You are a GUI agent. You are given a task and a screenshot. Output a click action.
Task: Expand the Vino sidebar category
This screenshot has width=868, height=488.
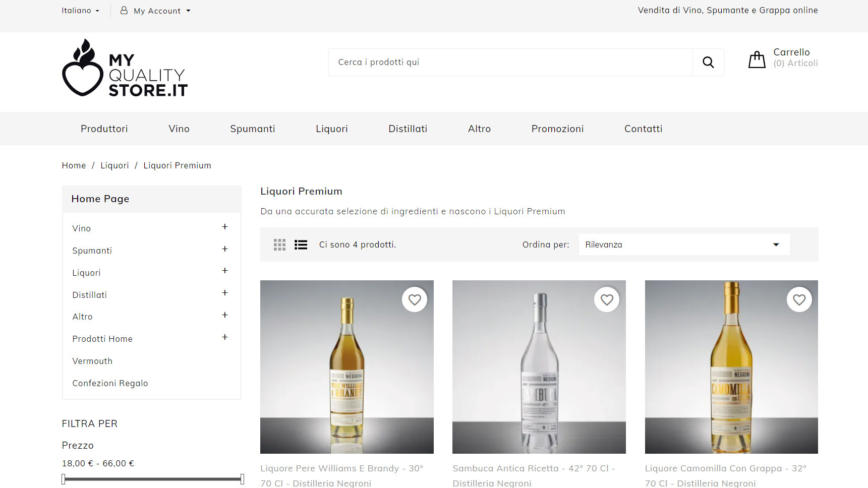[x=225, y=227]
